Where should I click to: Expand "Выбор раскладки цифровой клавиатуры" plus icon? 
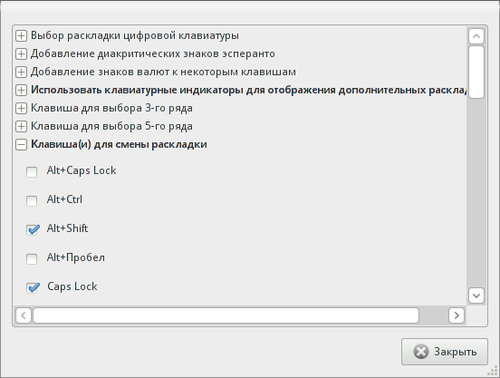[21, 36]
